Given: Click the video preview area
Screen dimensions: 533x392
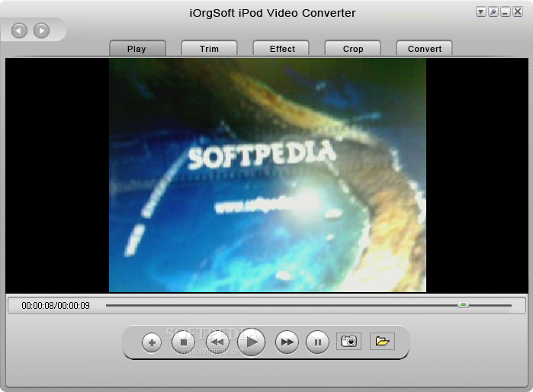Looking at the screenshot, I should pos(267,175).
